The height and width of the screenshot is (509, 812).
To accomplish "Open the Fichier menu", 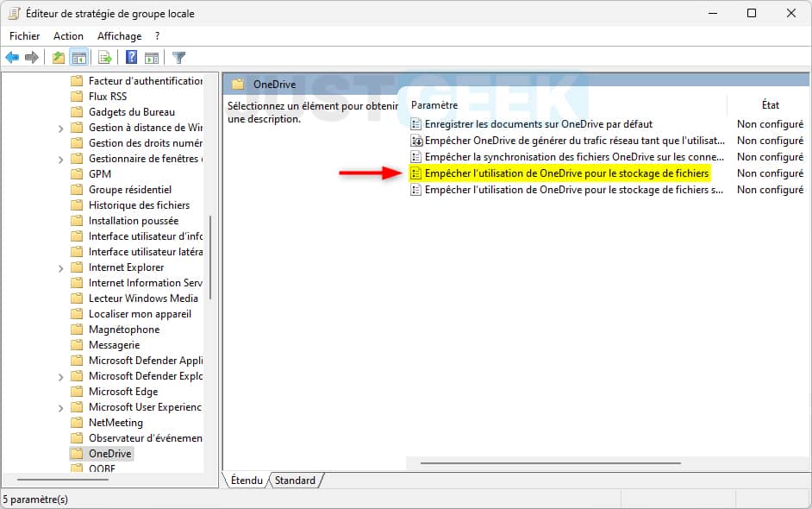I will click(24, 35).
